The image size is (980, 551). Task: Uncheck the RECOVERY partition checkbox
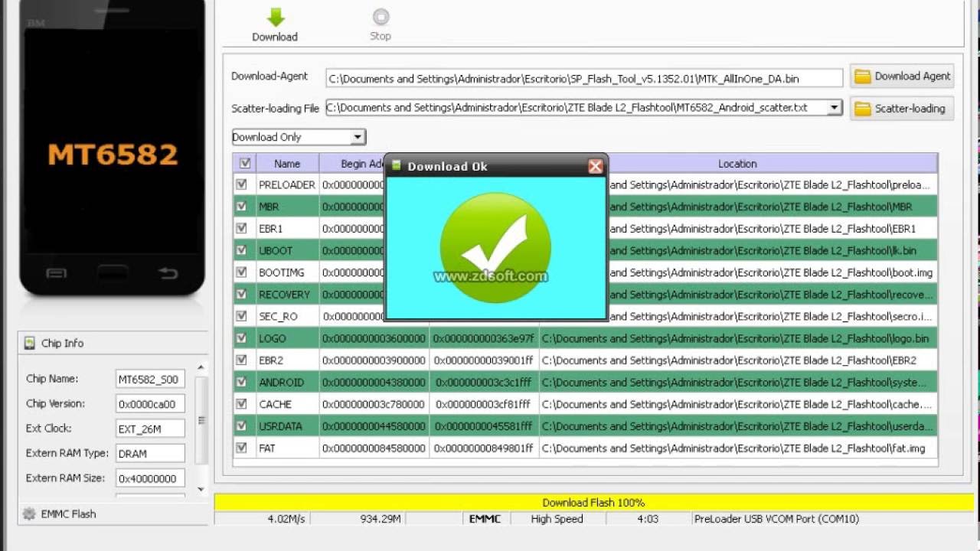242,294
